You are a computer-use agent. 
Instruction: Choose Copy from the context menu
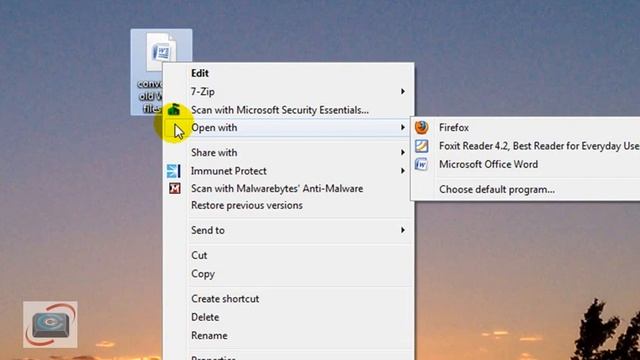click(x=288, y=273)
